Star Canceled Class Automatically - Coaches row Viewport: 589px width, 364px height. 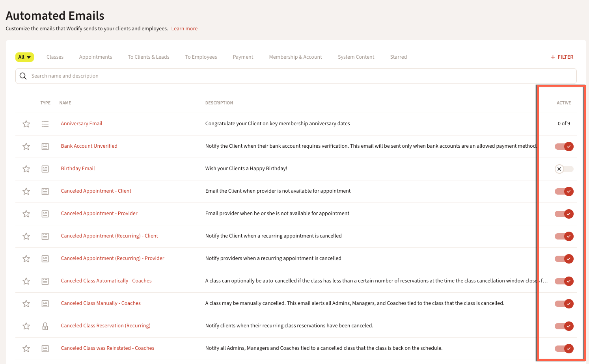(26, 281)
